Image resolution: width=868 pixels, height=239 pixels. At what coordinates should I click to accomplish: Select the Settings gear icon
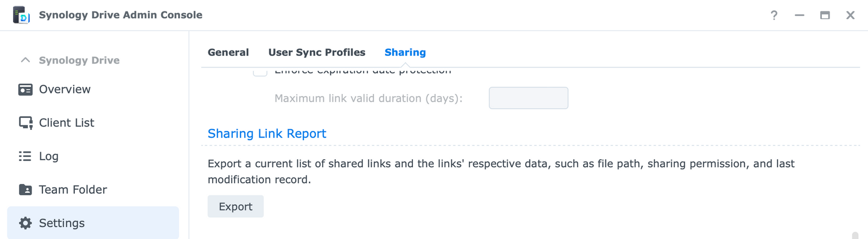tap(25, 223)
